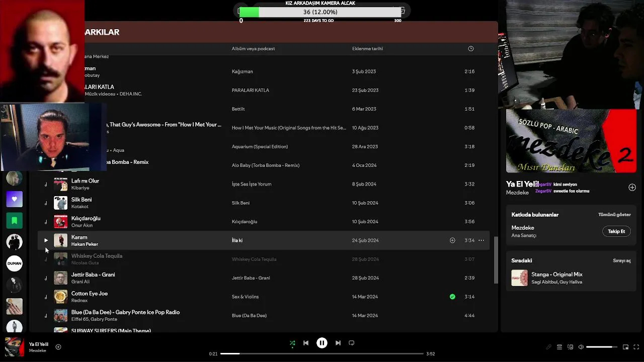
Task: Sort by Eklenme tarihi column header
Action: [x=367, y=49]
